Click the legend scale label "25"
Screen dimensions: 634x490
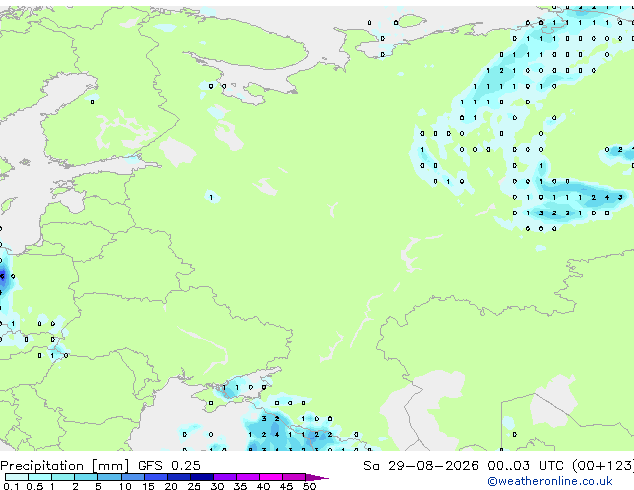(x=194, y=486)
